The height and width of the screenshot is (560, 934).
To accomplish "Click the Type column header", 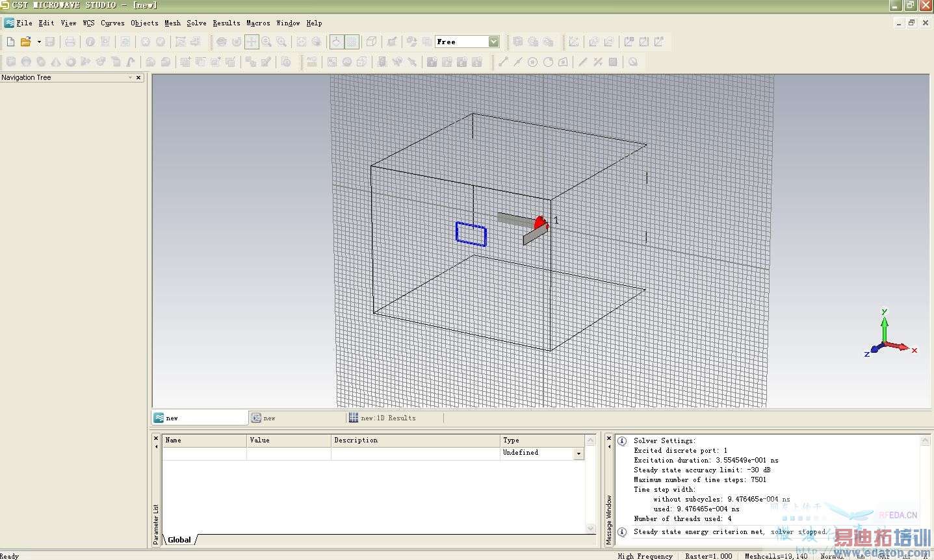I will tap(542, 440).
